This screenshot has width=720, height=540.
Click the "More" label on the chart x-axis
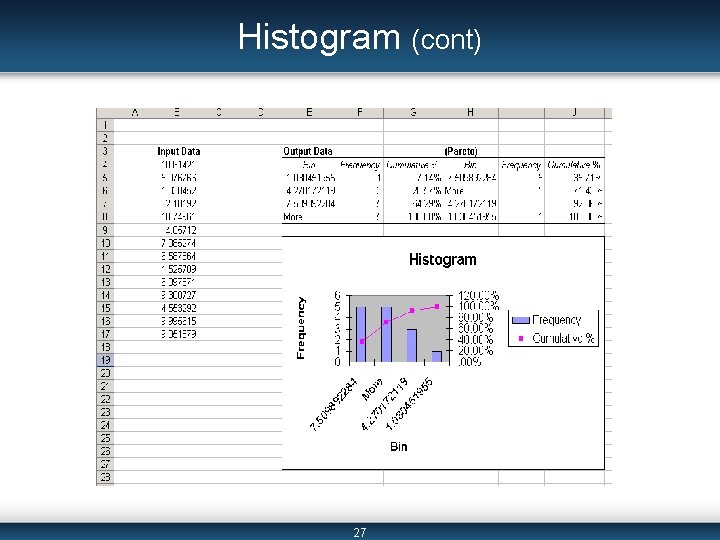[x=372, y=389]
